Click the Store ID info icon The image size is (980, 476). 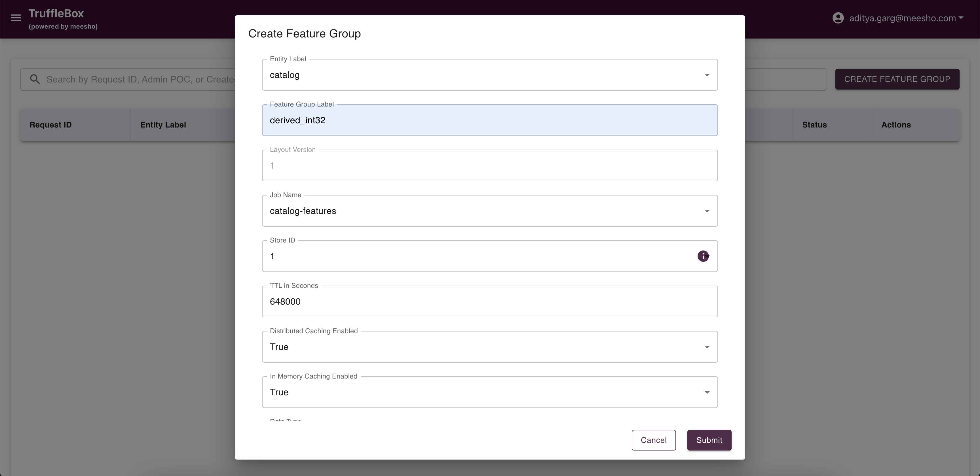pyautogui.click(x=703, y=256)
